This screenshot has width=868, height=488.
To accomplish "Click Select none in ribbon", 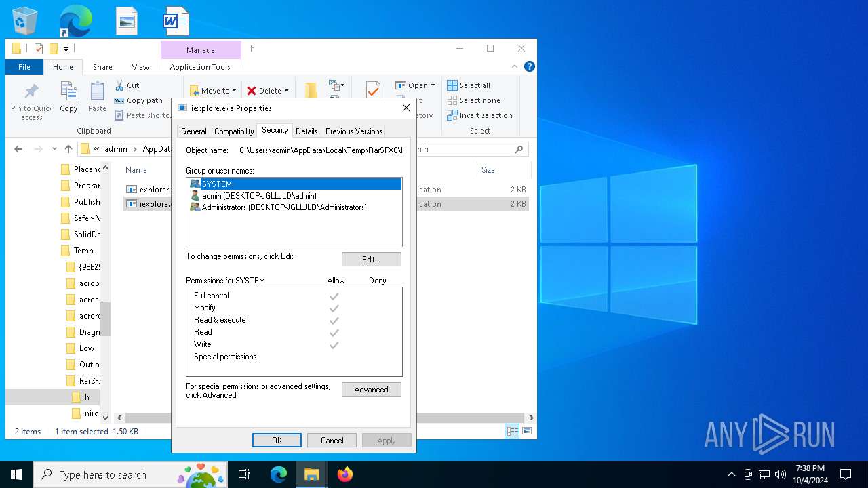I will tap(474, 100).
